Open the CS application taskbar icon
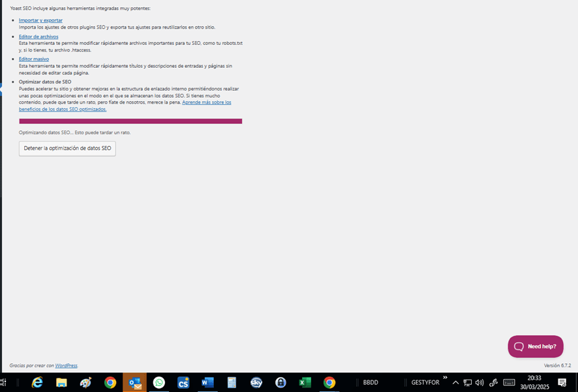The width and height of the screenshot is (578, 392). (x=183, y=382)
